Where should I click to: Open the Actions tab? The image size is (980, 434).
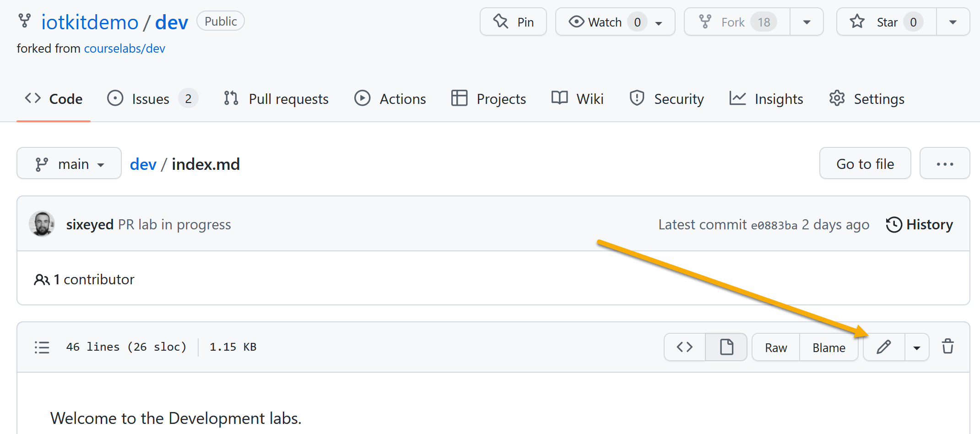pyautogui.click(x=390, y=99)
